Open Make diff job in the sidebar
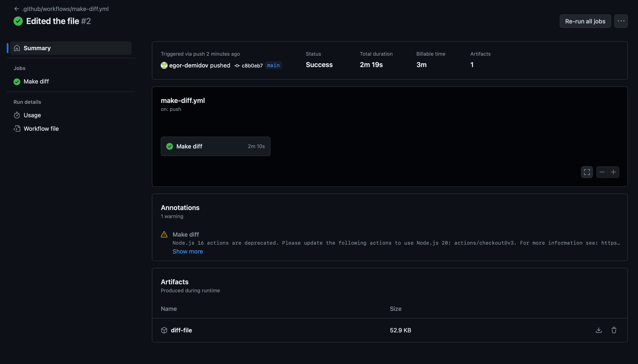The width and height of the screenshot is (638, 364). 36,81
